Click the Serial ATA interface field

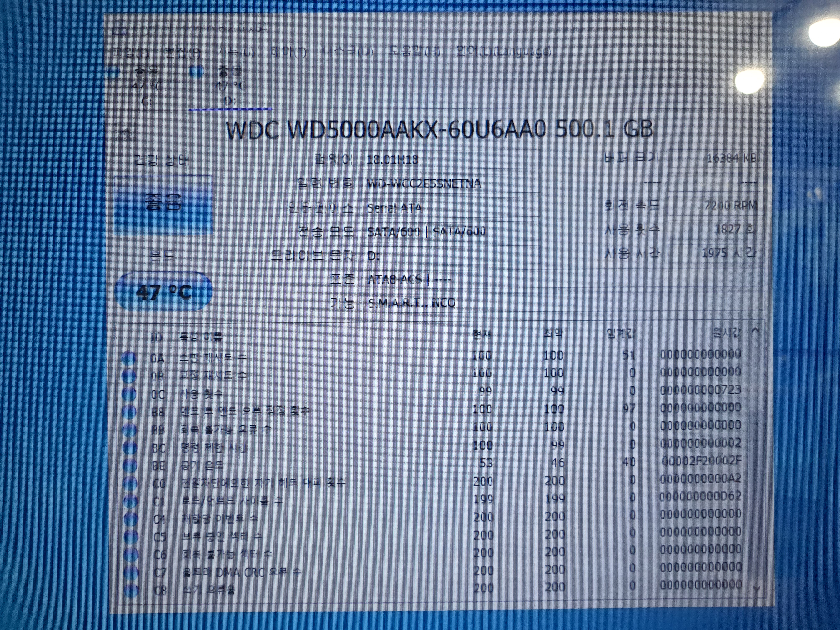(451, 208)
